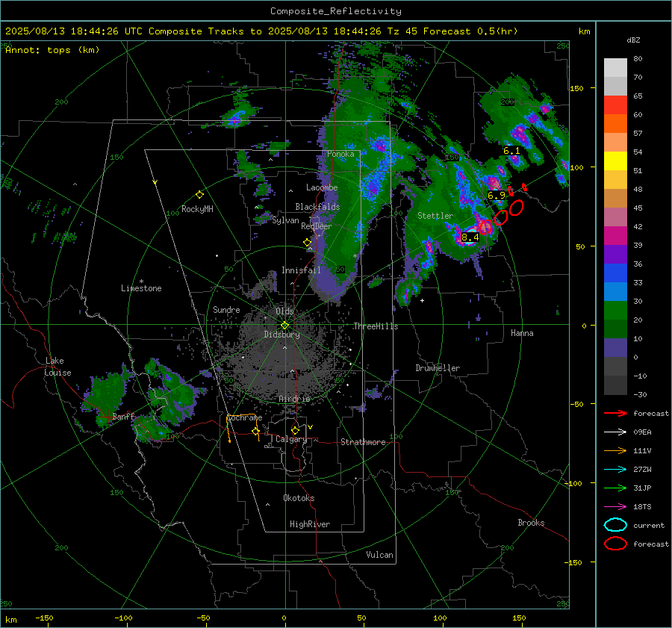Click the HighRiver town label
This screenshot has height=628, width=672.
310,524
